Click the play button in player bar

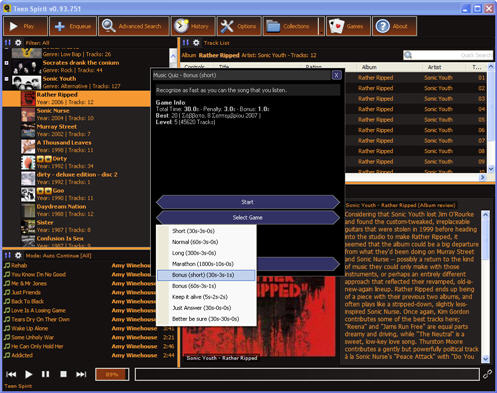click(29, 374)
